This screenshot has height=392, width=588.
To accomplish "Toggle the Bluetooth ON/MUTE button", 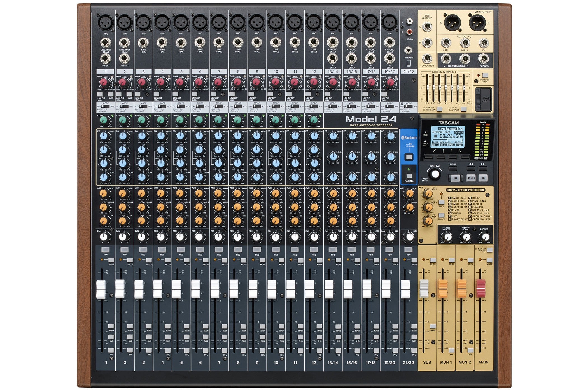I will (409, 157).
